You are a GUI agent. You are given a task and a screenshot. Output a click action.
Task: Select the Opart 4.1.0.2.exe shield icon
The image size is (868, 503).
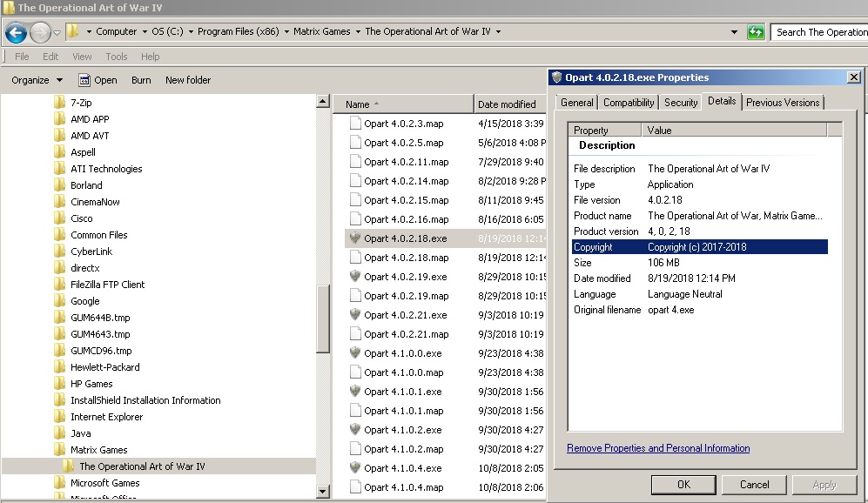355,429
